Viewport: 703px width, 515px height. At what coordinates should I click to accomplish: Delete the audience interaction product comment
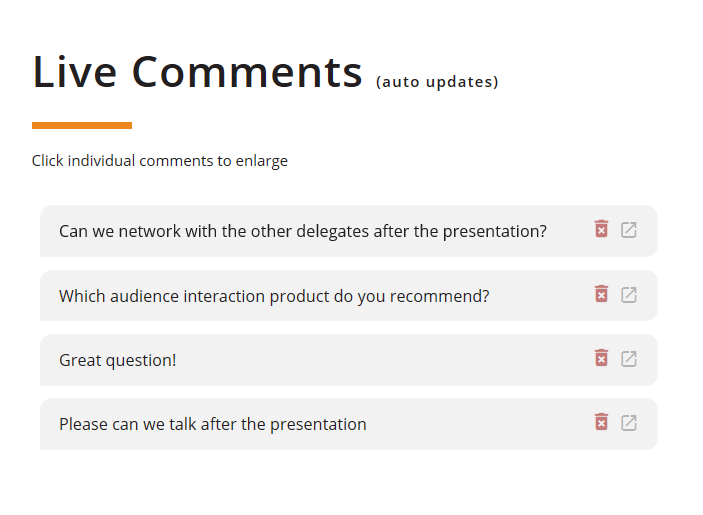click(x=601, y=294)
